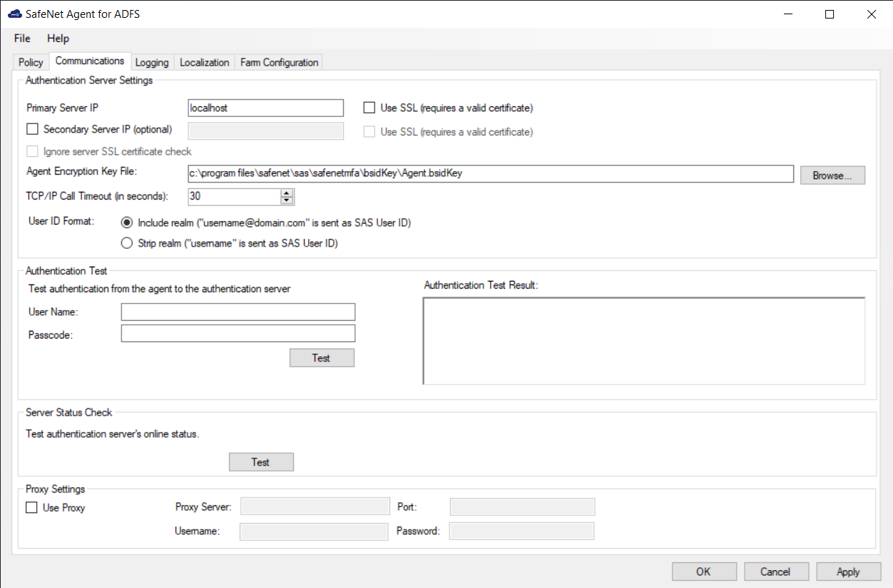Select the Strip realm radio option
Viewport: 893px width, 588px height.
coord(127,243)
